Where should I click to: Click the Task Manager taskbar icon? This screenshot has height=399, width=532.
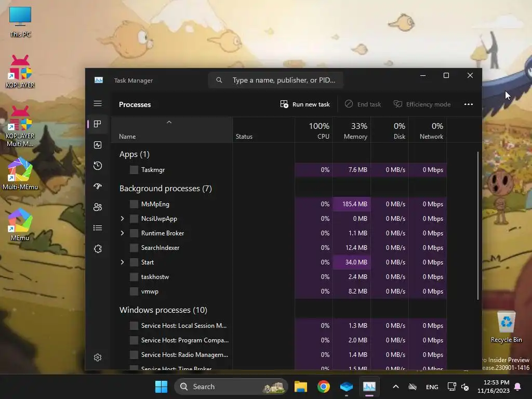click(369, 387)
